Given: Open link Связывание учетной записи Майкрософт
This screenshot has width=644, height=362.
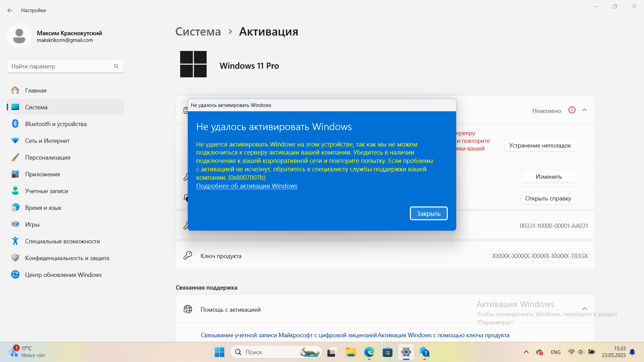Looking at the screenshot, I should pos(289,335).
